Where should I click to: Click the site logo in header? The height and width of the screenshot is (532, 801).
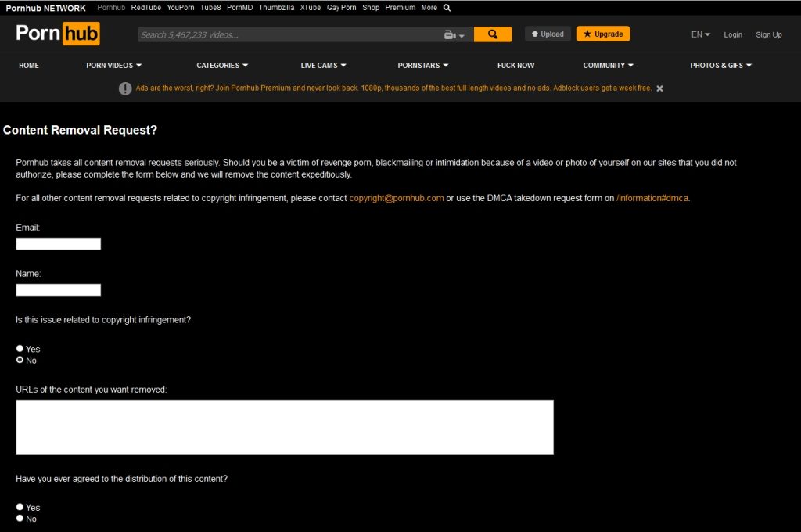point(58,34)
